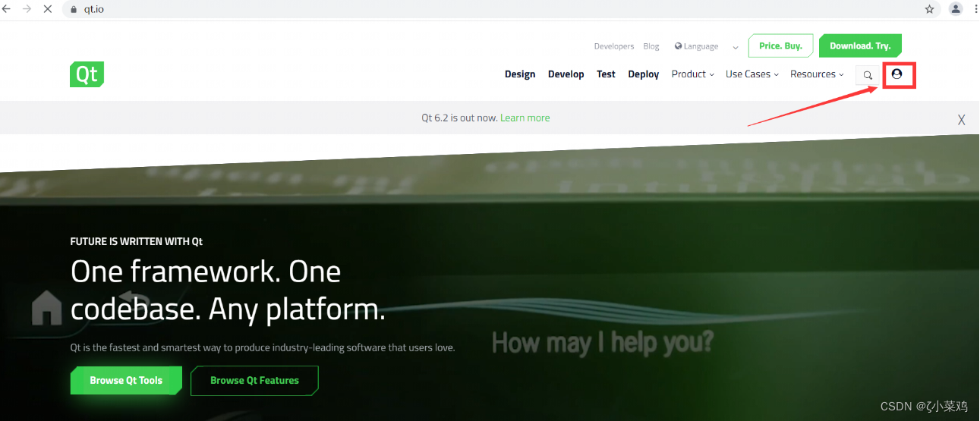Click the 'Qt is the fastest and smartest' tagline
The image size is (980, 421).
click(x=263, y=347)
